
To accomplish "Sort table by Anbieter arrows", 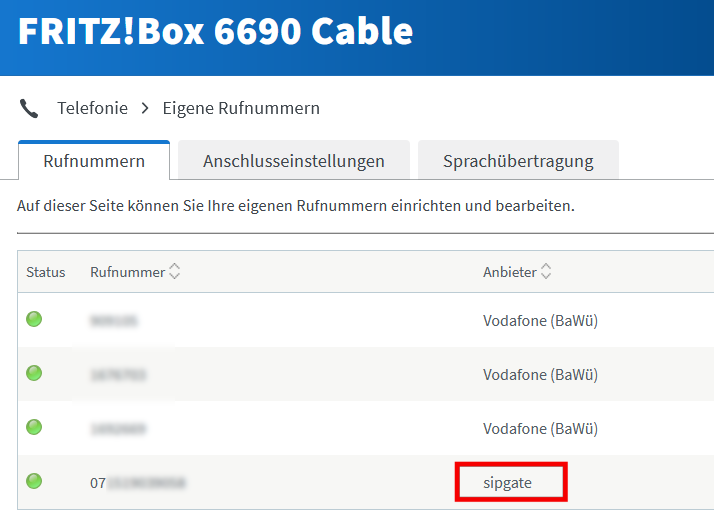I will point(546,271).
